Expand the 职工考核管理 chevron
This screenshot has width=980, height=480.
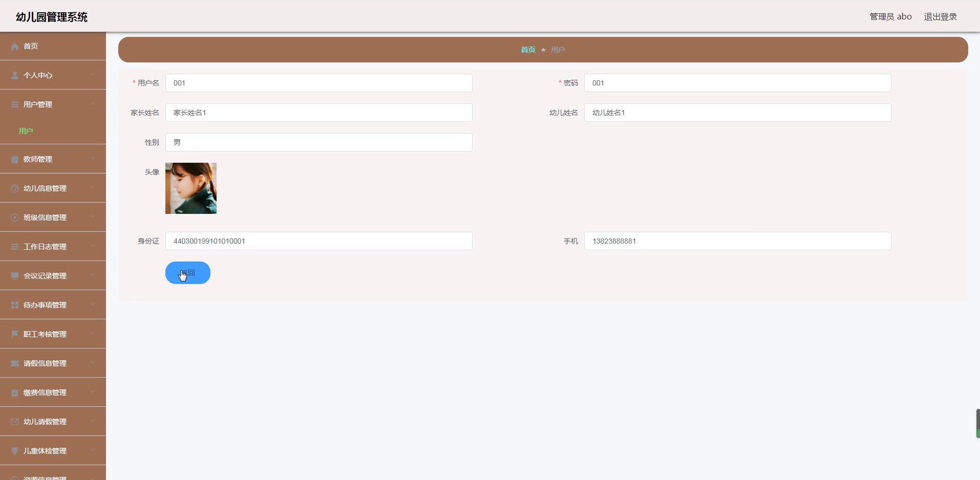point(93,334)
